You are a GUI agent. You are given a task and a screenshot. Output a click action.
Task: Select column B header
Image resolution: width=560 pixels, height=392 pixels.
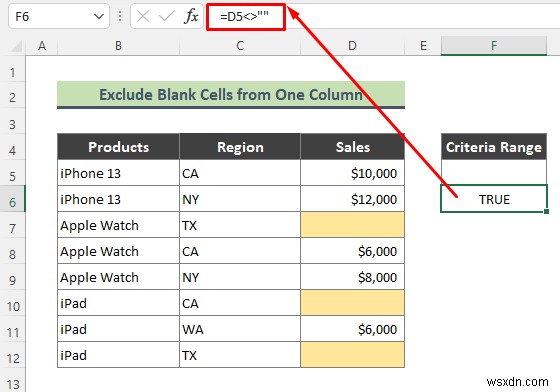118,46
